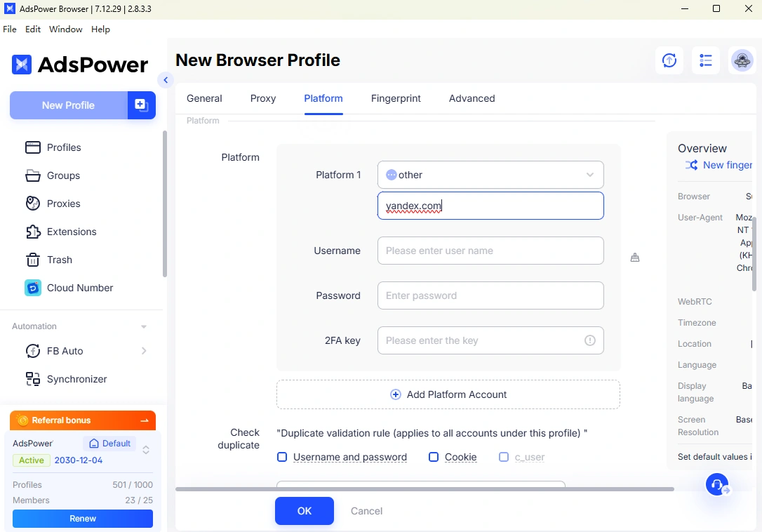The height and width of the screenshot is (532, 762).
Task: Click Add Platform Account
Action: 448,394
